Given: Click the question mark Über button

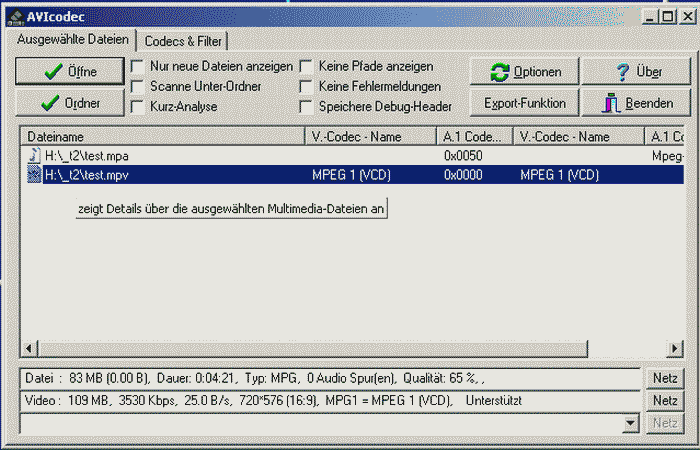Looking at the screenshot, I should (636, 72).
